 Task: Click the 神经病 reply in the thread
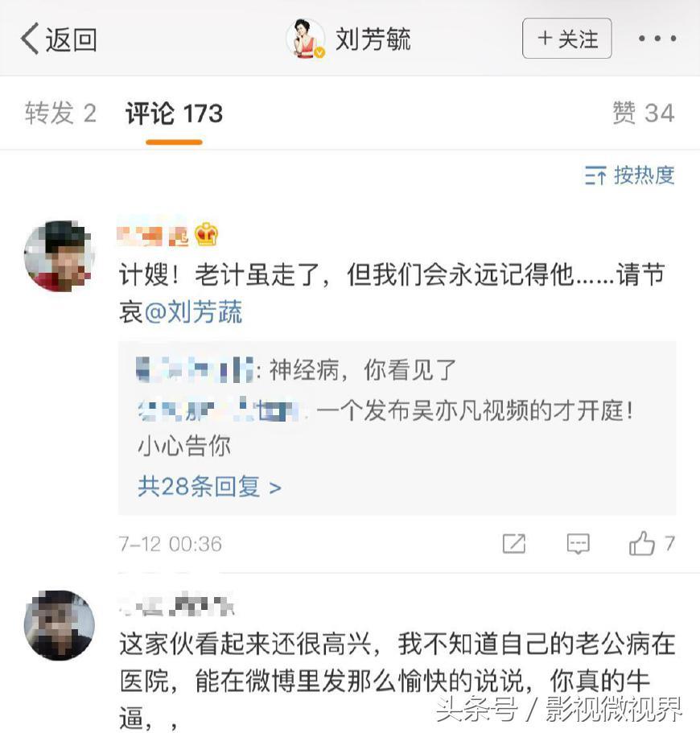(362, 370)
